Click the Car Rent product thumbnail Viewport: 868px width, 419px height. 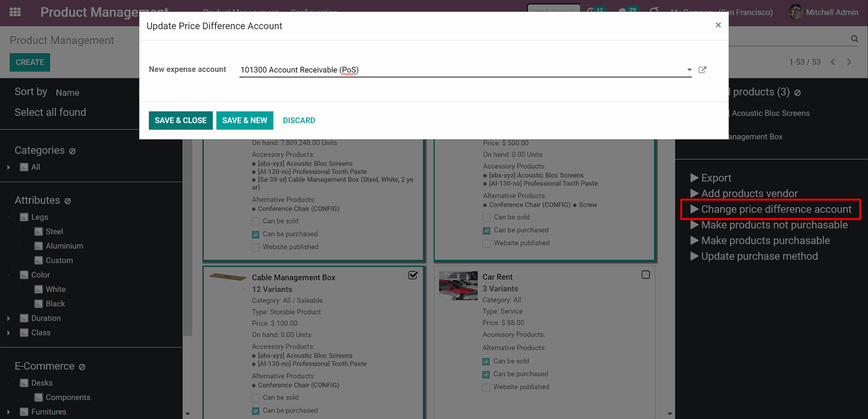458,286
